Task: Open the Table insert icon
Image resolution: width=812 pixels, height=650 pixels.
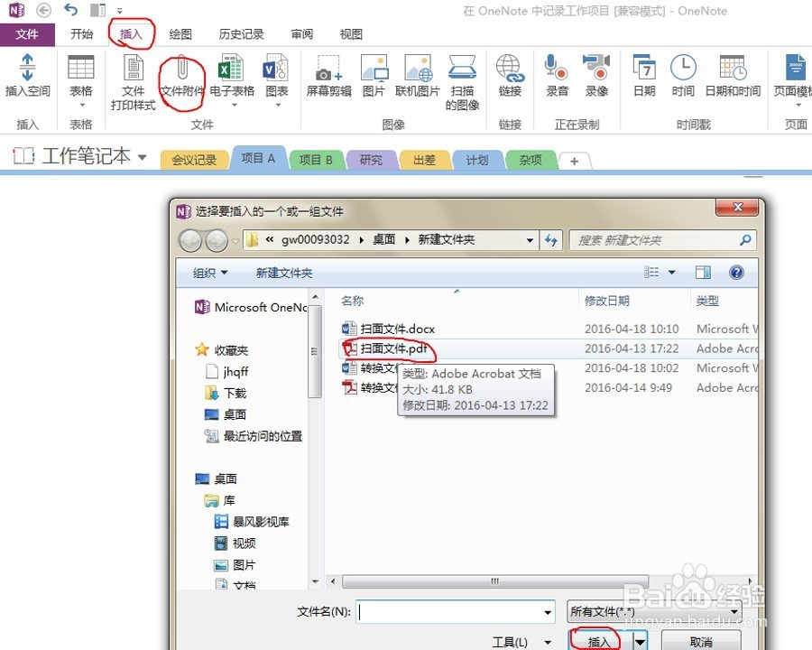Action: click(81, 68)
